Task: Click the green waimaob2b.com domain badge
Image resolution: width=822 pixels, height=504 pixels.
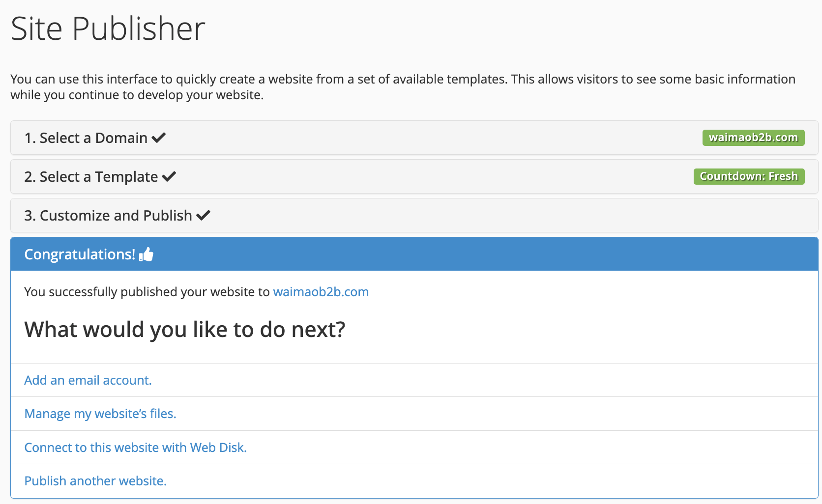Action: click(x=753, y=138)
